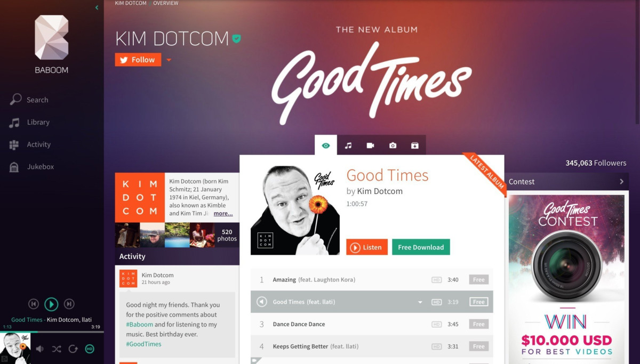640x364 pixels.
Task: Toggle repeat playback mode
Action: 73,349
